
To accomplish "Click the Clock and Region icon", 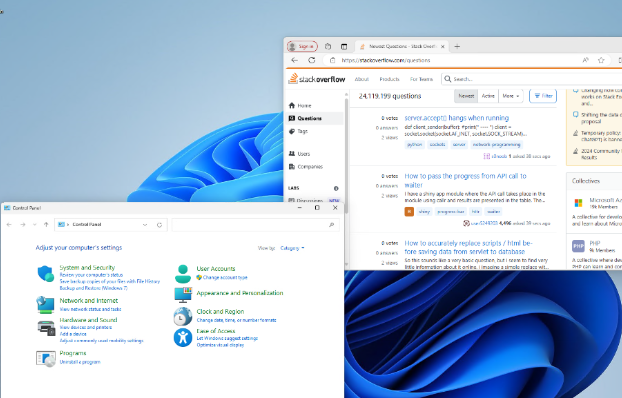I will tap(182, 316).
